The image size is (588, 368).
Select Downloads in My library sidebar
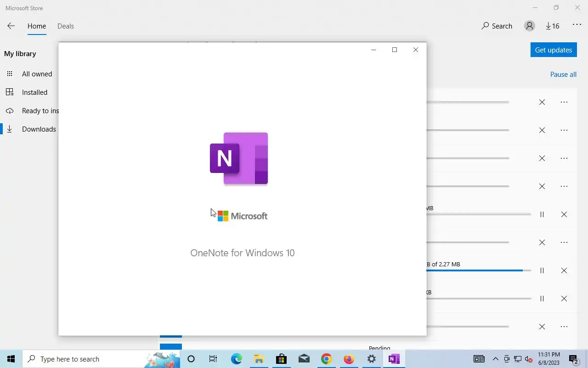(30, 129)
